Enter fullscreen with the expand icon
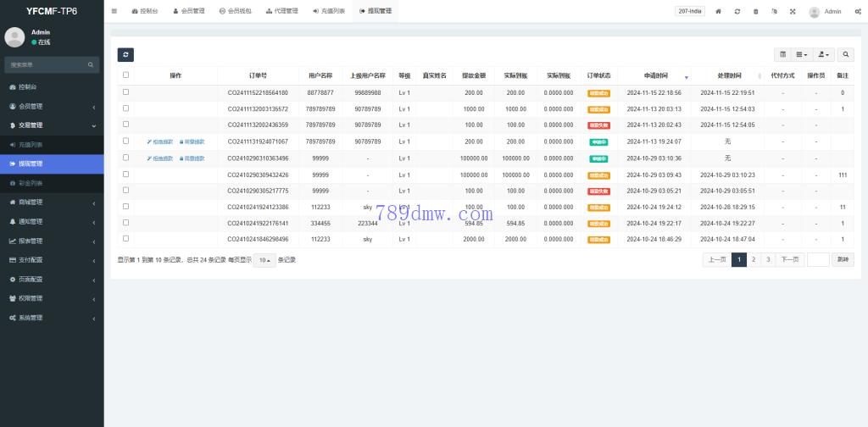 coord(793,12)
